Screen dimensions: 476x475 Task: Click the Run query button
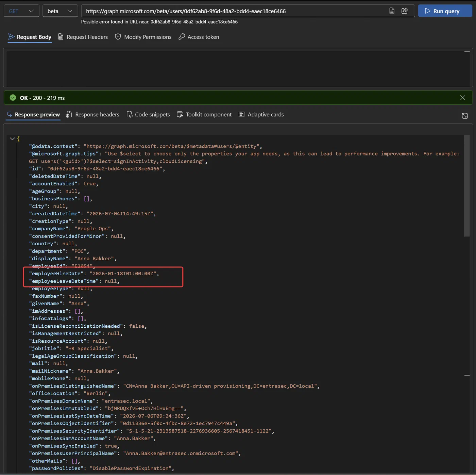(x=445, y=11)
